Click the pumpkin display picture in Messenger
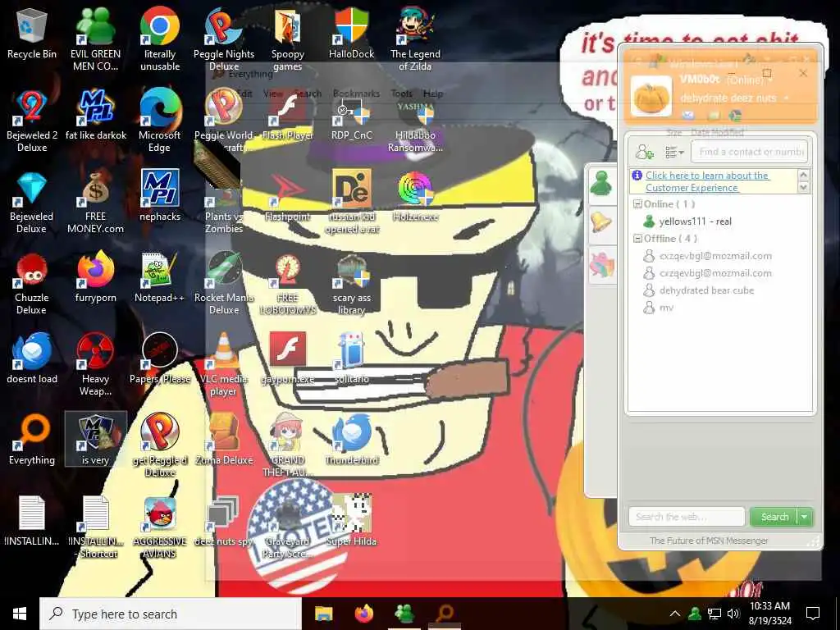The width and height of the screenshot is (840, 630). click(x=651, y=97)
